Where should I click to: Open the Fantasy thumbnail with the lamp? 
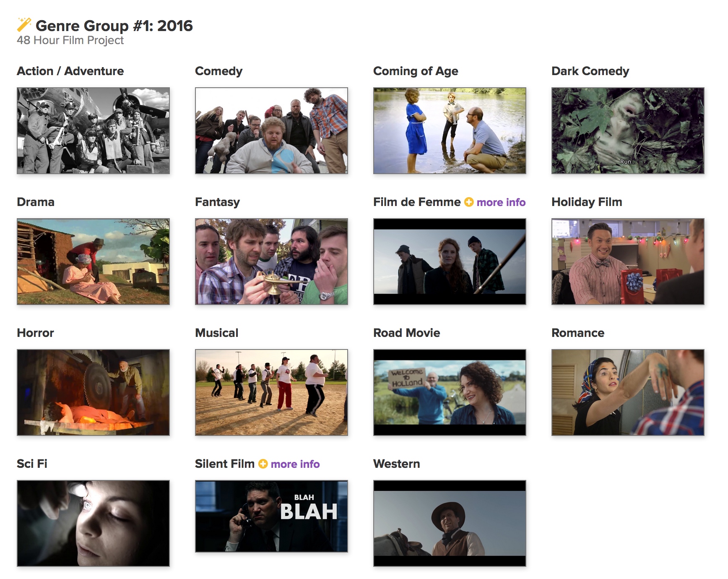click(x=271, y=261)
